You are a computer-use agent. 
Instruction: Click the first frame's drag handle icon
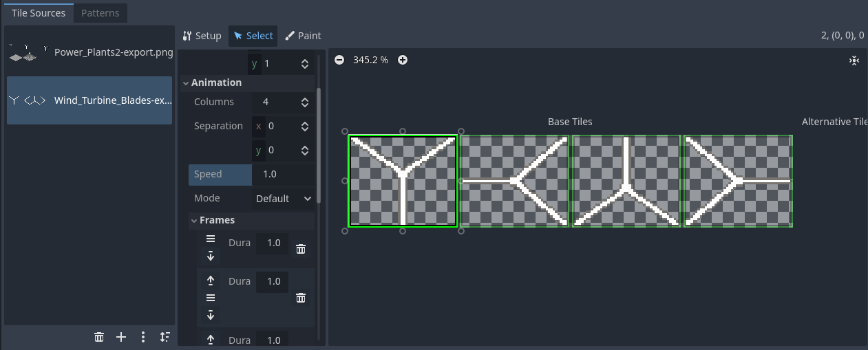[211, 239]
